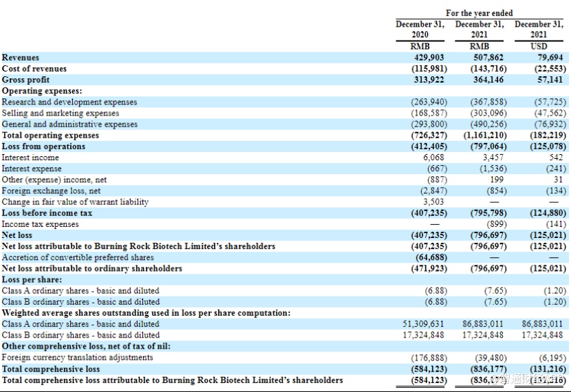Select the Class A shares count 51,309,631
Screen dimensions: 571x392
click(424, 323)
